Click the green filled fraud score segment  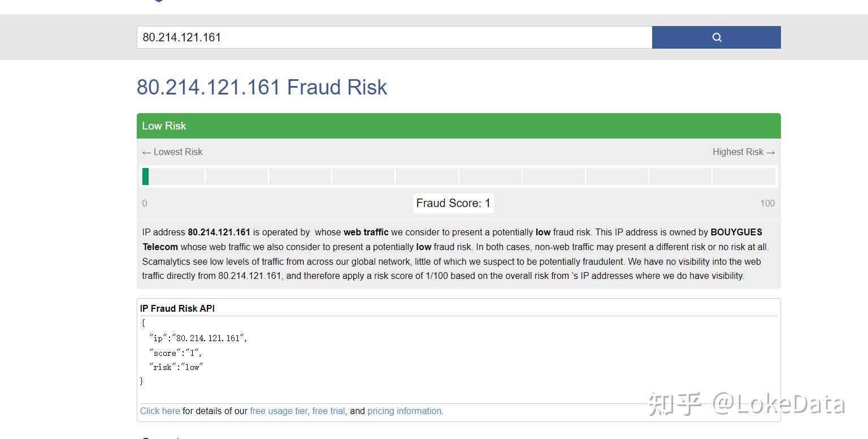(x=146, y=177)
